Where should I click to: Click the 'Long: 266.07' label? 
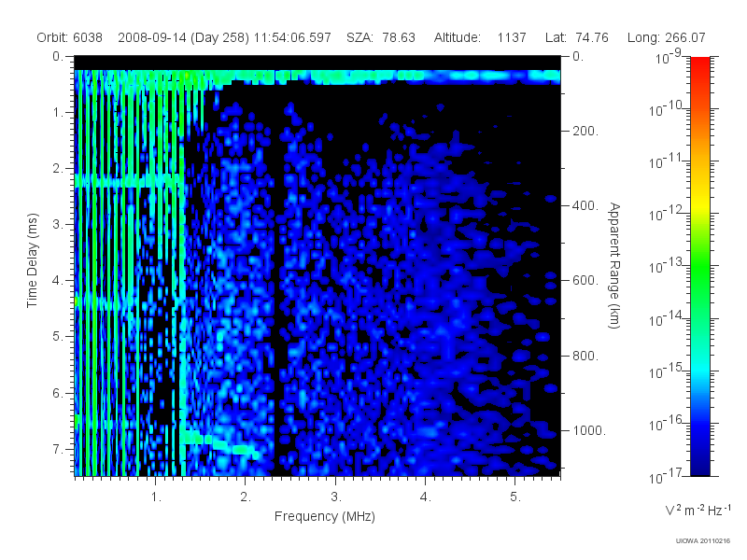point(666,37)
